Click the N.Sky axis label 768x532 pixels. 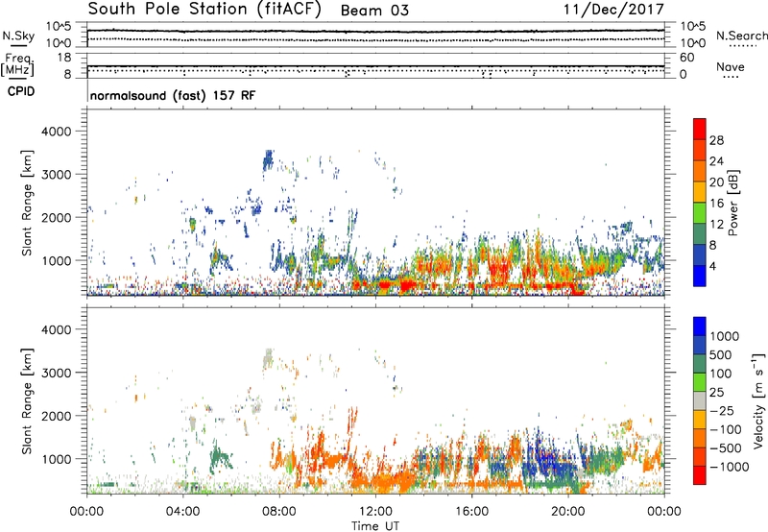(18, 36)
